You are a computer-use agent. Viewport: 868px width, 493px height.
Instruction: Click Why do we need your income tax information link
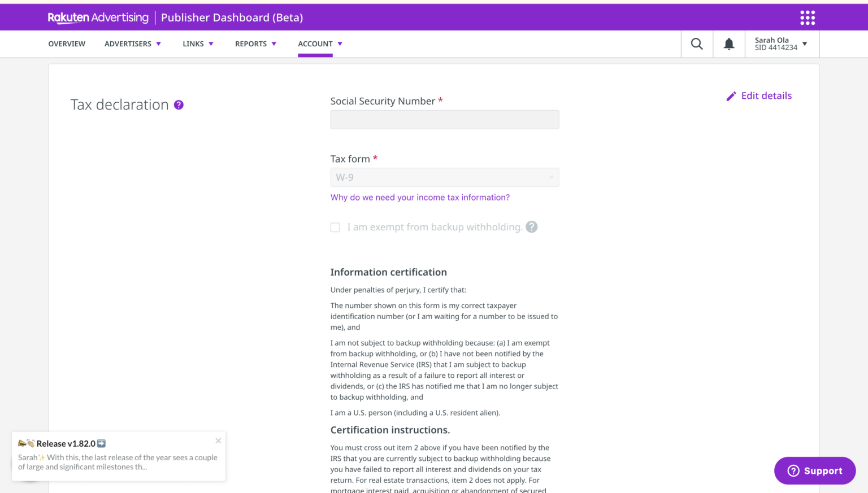420,198
